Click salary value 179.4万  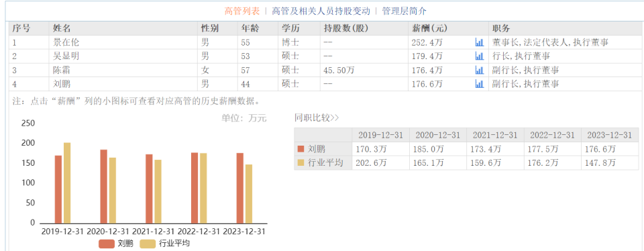[427, 56]
